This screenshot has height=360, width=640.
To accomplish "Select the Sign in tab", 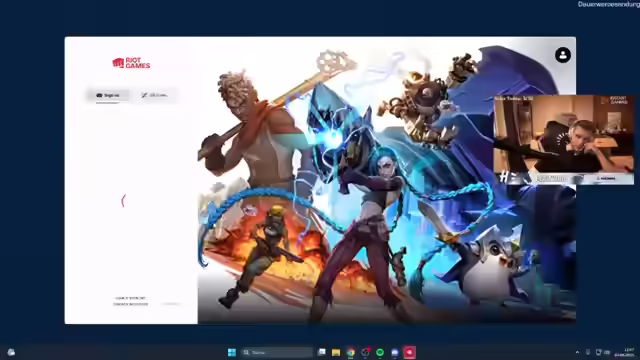I will (108, 96).
